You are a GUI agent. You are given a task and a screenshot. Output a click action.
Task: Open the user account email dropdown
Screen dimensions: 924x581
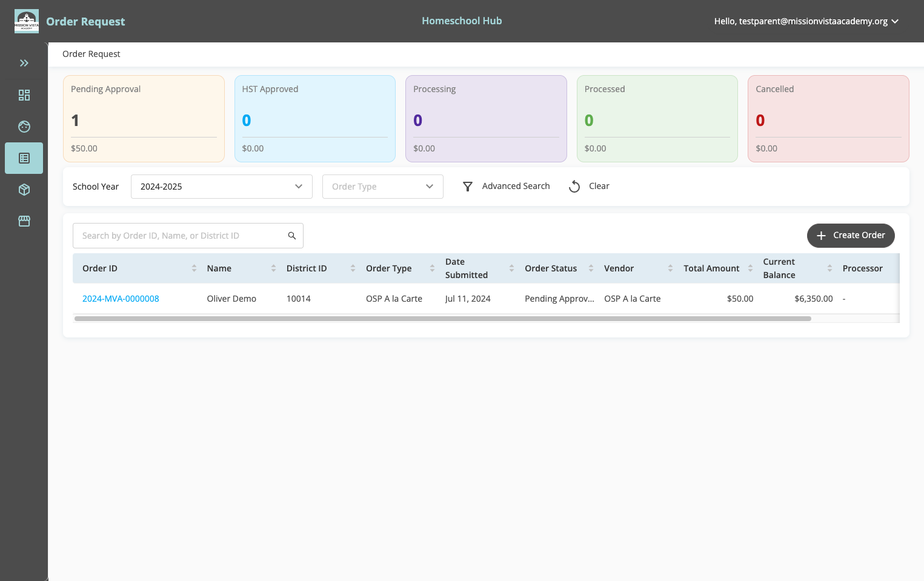coord(806,21)
